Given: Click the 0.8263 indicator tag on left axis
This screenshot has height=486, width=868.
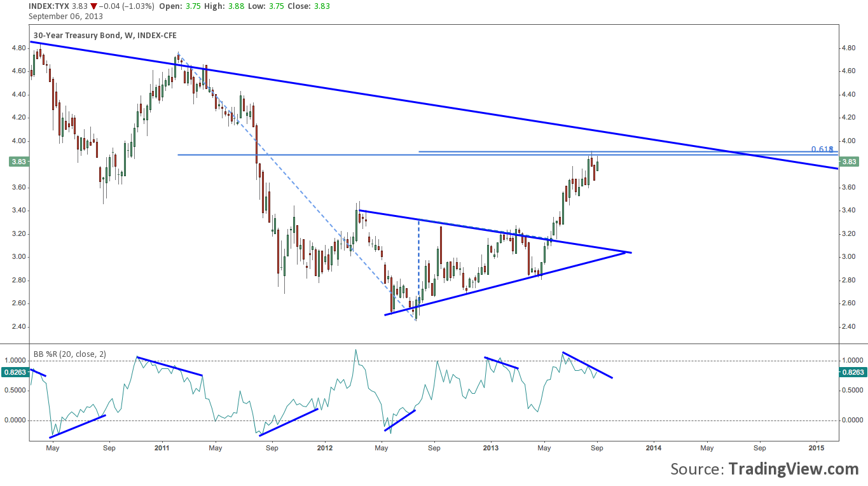Looking at the screenshot, I should click(x=15, y=372).
